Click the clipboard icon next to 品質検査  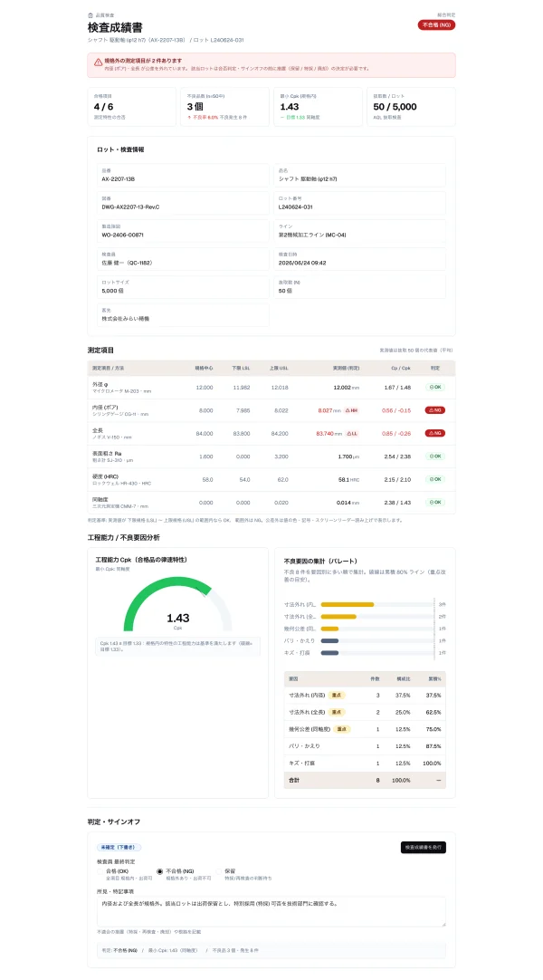click(90, 14)
